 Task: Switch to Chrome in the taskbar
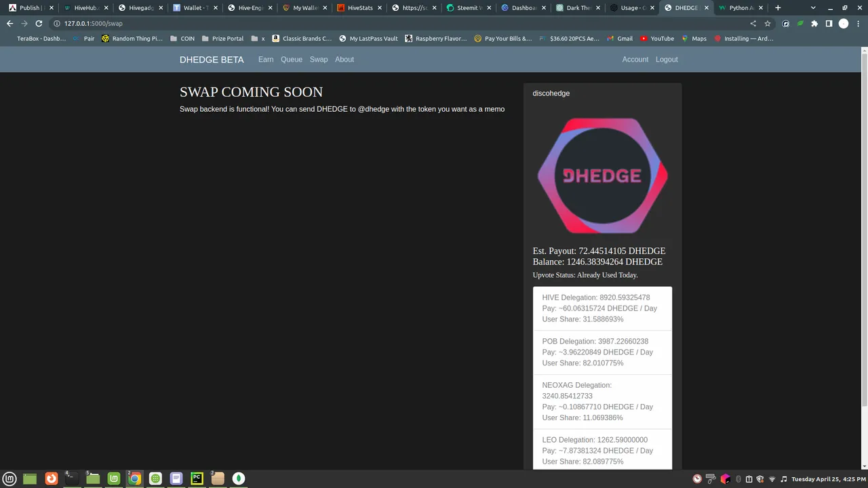pos(134,479)
